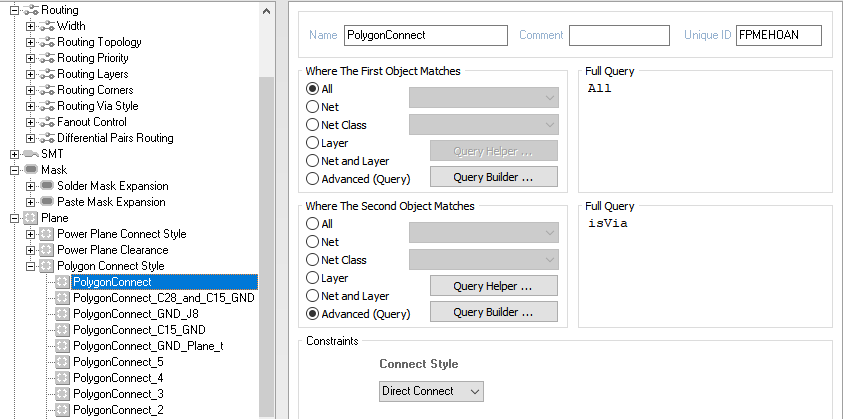Image resolution: width=843 pixels, height=419 pixels.
Task: Select the PolygonConnect_5 rule
Action: coord(118,362)
